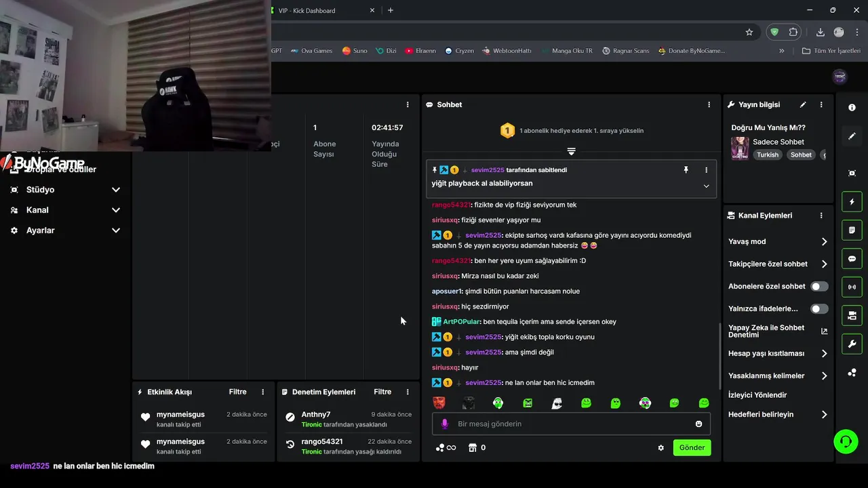Click Filtre in Etkinlik Akışı panel
This screenshot has height=488, width=868.
click(x=238, y=392)
